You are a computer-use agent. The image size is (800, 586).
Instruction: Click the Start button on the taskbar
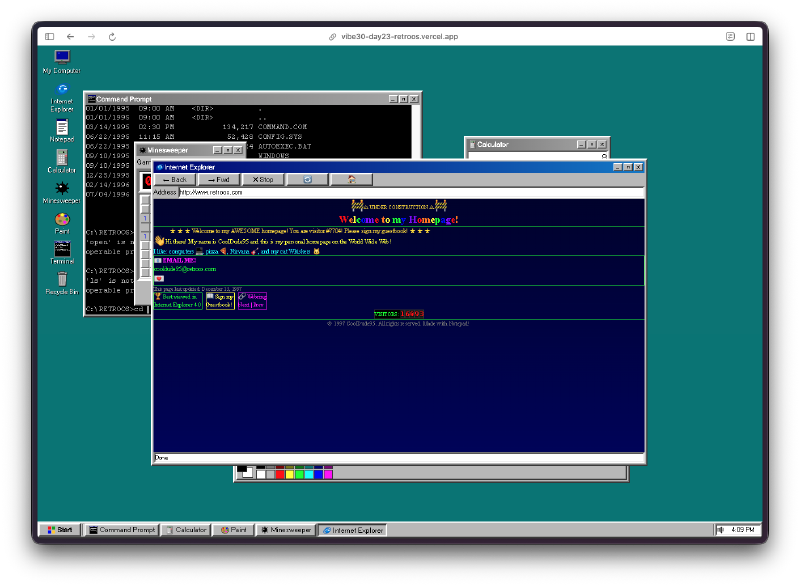click(x=58, y=530)
